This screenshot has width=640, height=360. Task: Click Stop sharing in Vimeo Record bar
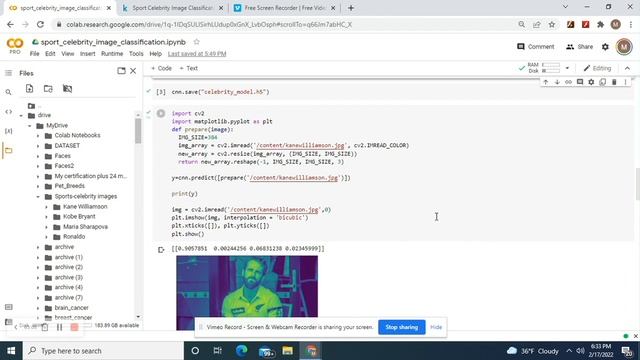click(x=402, y=327)
